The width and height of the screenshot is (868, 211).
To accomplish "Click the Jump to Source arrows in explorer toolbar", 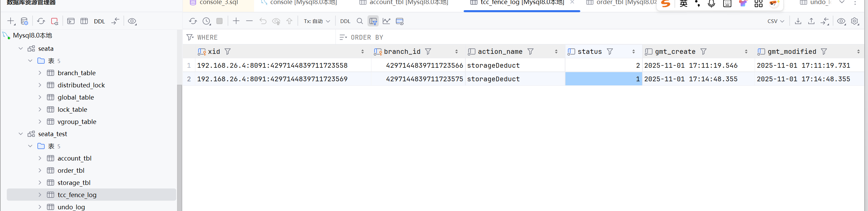I will click(115, 21).
